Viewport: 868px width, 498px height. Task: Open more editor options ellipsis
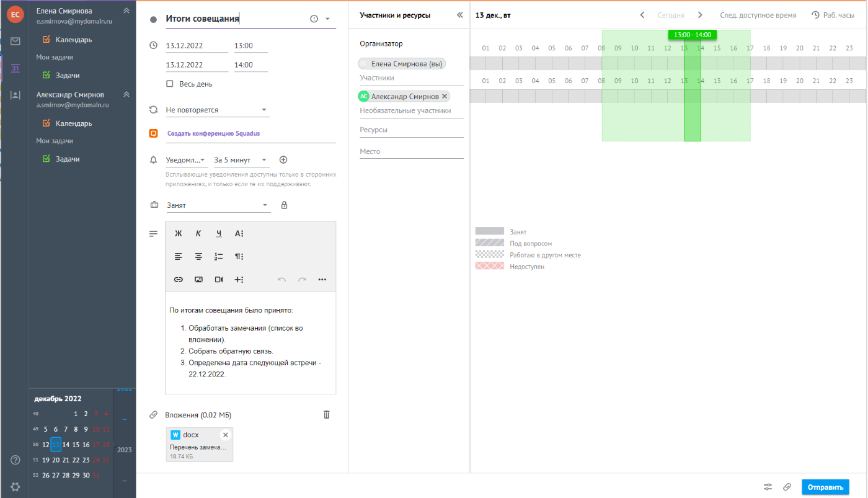322,280
